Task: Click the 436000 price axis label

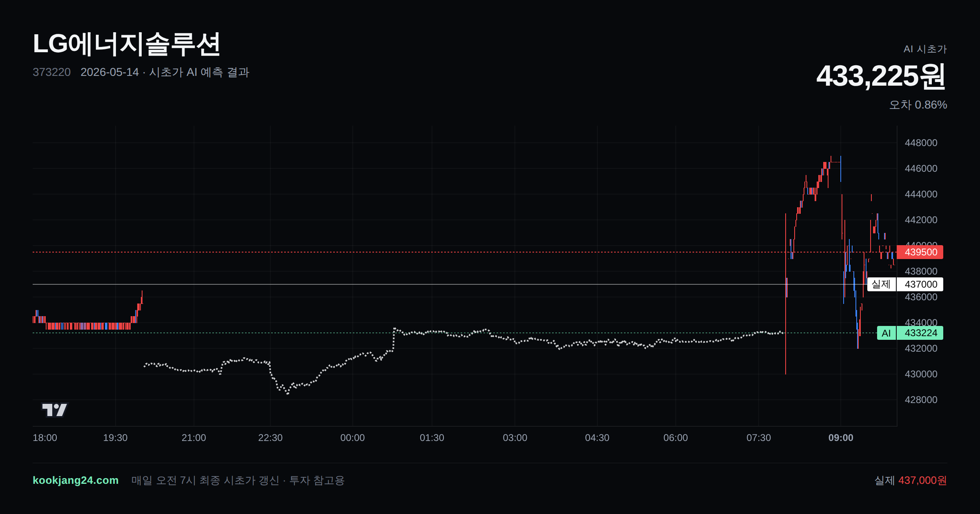Action: (921, 297)
